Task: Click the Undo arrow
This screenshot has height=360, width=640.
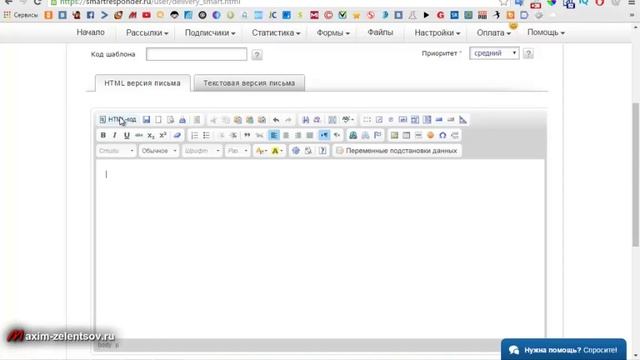Action: click(276, 120)
